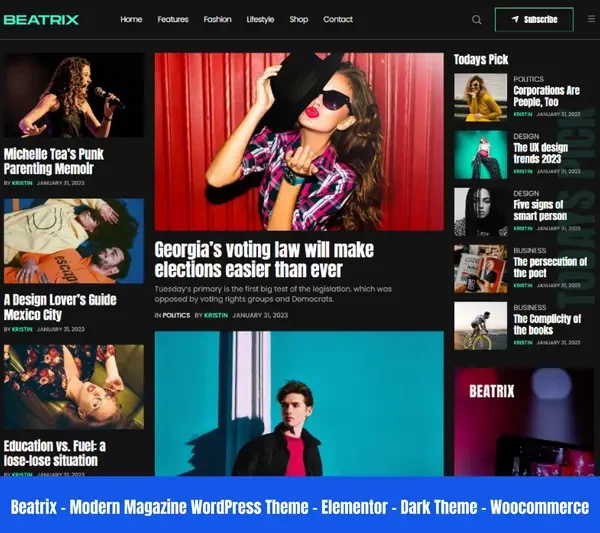This screenshot has width=600, height=533.
Task: Click DESIGN label above Five signs of smart person
Action: tap(526, 193)
